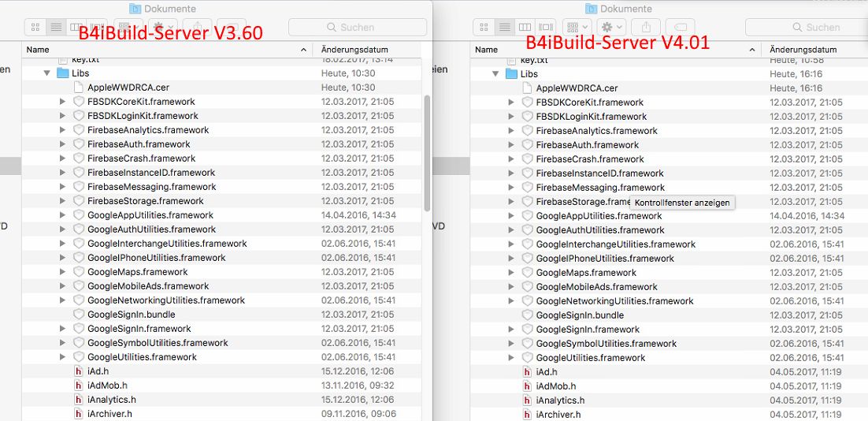Click iAnalytics.h header icon in right window
This screenshot has width=868, height=421.
point(527,400)
